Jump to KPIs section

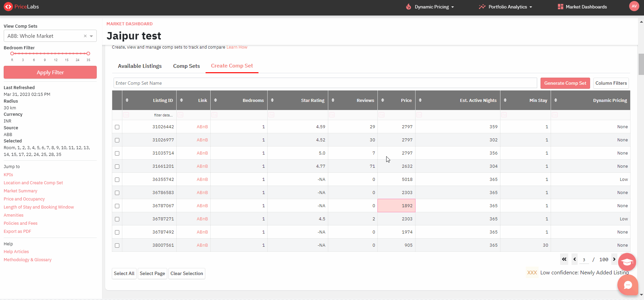coord(8,175)
